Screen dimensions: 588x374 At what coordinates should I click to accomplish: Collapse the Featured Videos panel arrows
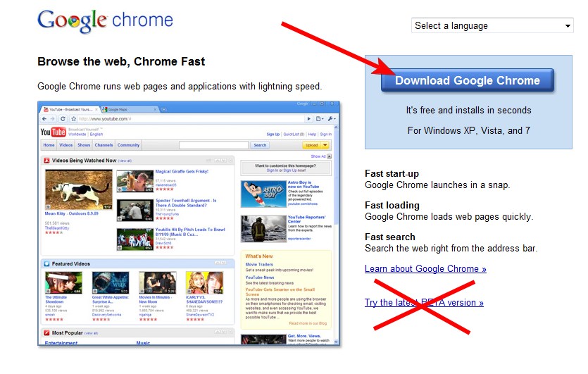coord(220,263)
